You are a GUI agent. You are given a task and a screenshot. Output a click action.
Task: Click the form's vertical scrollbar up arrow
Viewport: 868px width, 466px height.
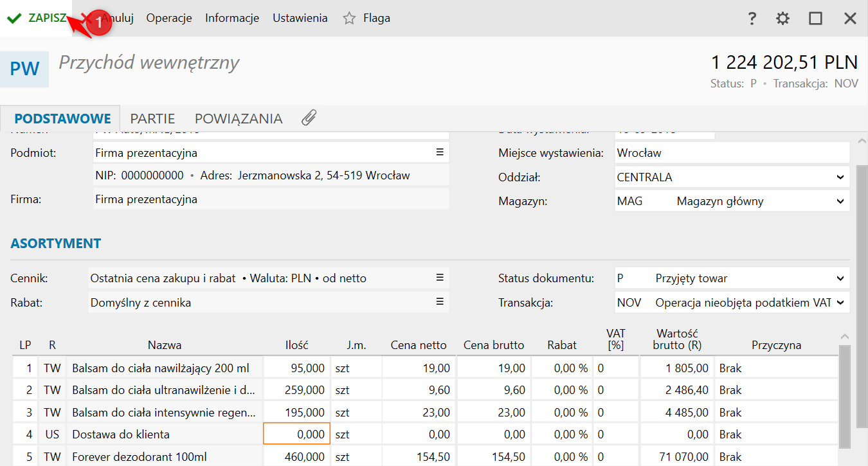[x=862, y=141]
